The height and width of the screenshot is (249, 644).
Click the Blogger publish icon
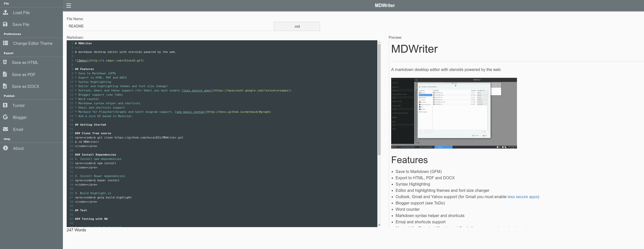pos(5,117)
